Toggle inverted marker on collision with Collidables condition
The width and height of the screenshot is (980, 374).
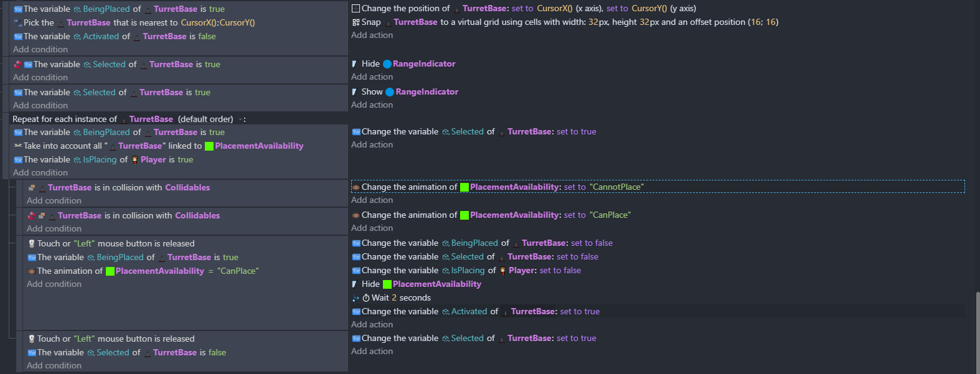(x=31, y=215)
